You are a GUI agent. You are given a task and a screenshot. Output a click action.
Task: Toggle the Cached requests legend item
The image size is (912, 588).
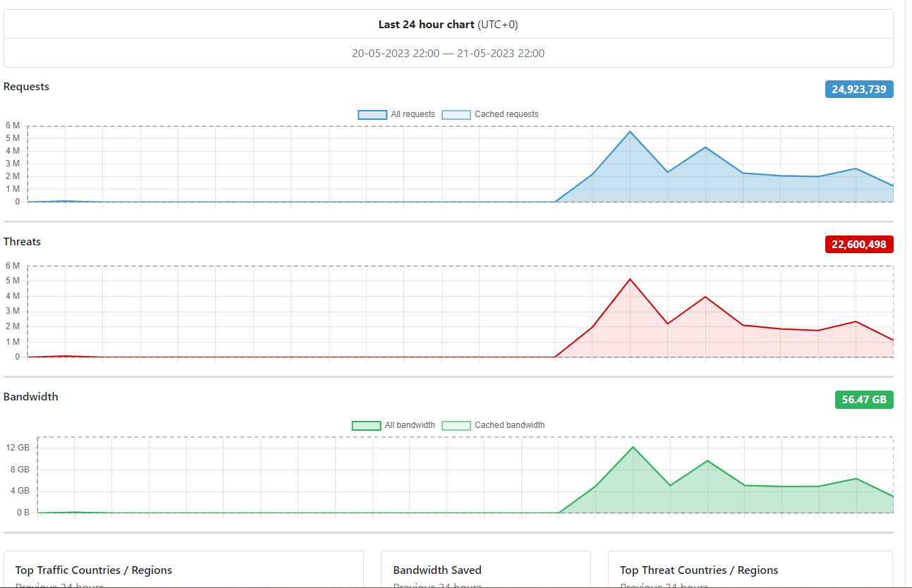tap(490, 114)
